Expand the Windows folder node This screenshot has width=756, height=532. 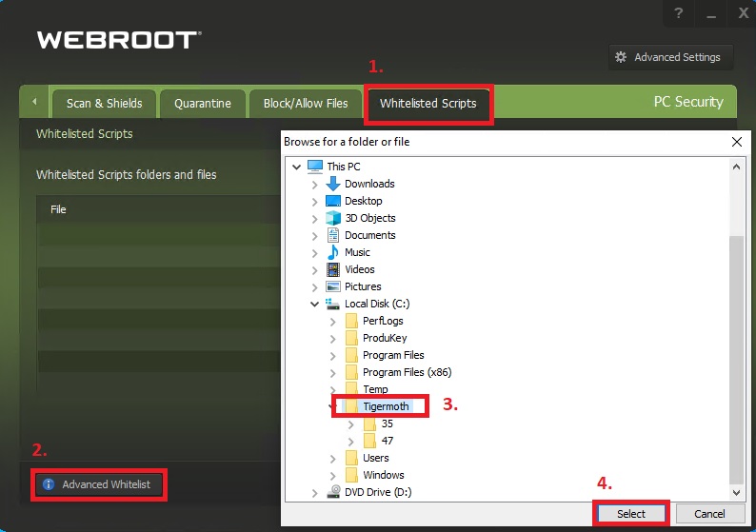click(x=333, y=476)
